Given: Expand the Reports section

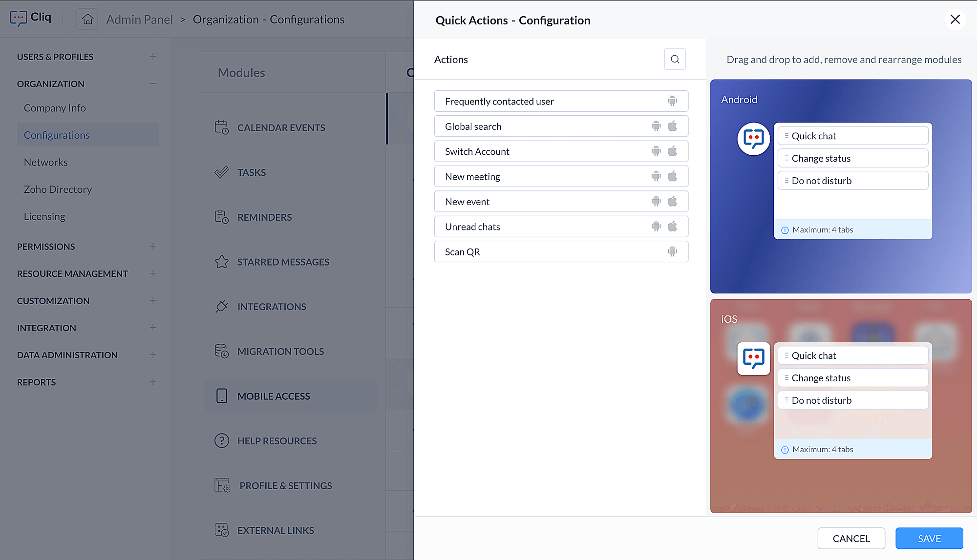Looking at the screenshot, I should click(x=153, y=382).
